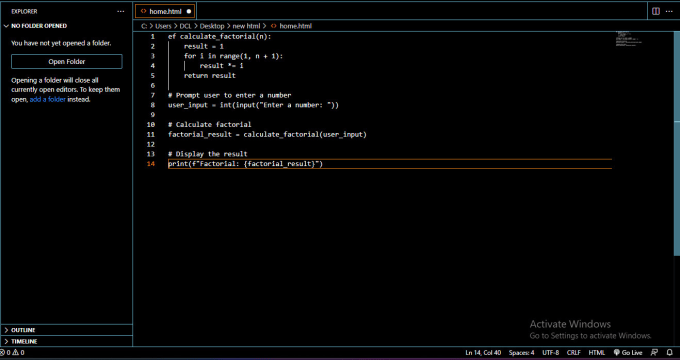Open the C: breadcrumb dropdown
Image resolution: width=680 pixels, height=360 pixels.
pyautogui.click(x=144, y=26)
